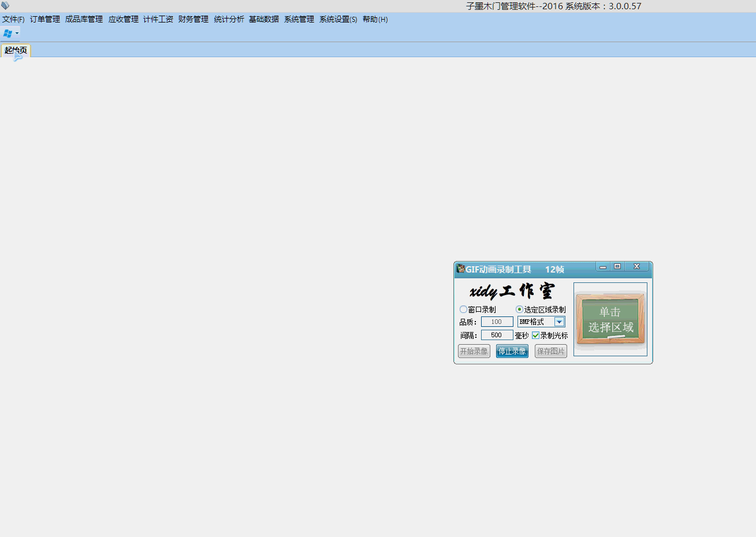
Task: Open the 财务管理 menu
Action: click(193, 20)
